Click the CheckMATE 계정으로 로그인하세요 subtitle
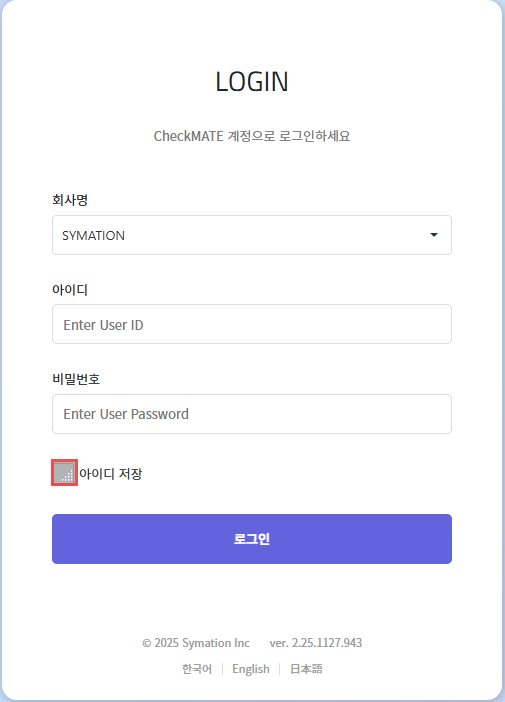505x702 pixels. [x=252, y=136]
